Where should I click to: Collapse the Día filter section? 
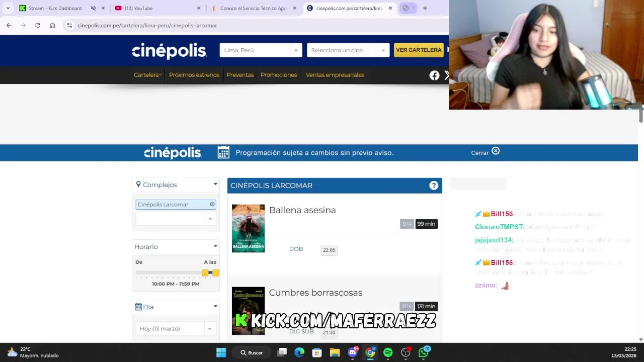(215, 307)
